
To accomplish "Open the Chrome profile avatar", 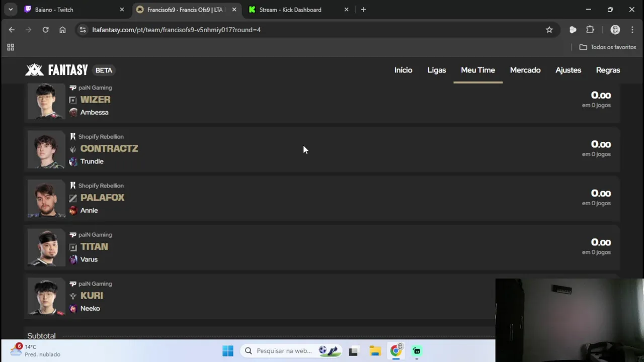I will [615, 30].
